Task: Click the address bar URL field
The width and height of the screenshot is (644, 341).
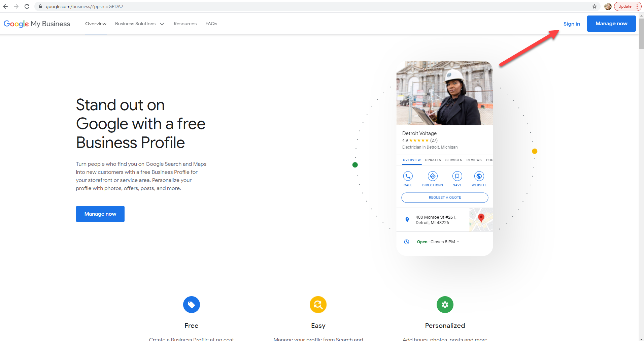Action: tap(316, 6)
